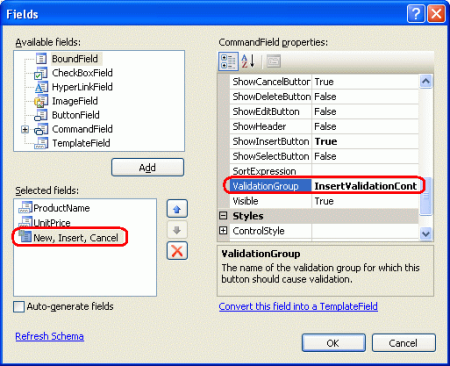Select the ProductName field in selected fields
Screen dimensions: 450x366
tap(62, 208)
